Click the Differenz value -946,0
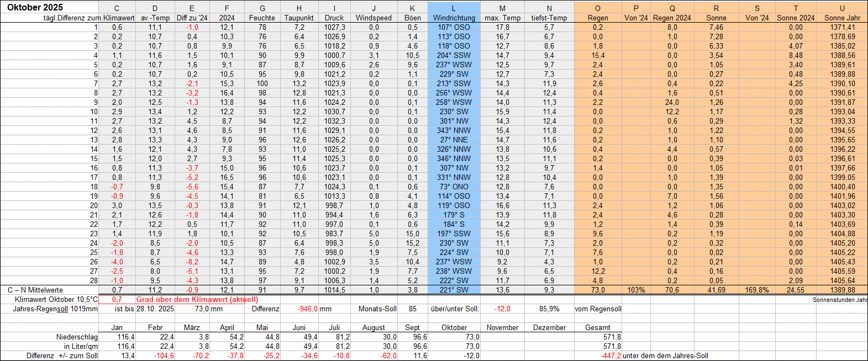The height and width of the screenshot is (361, 868). (307, 309)
